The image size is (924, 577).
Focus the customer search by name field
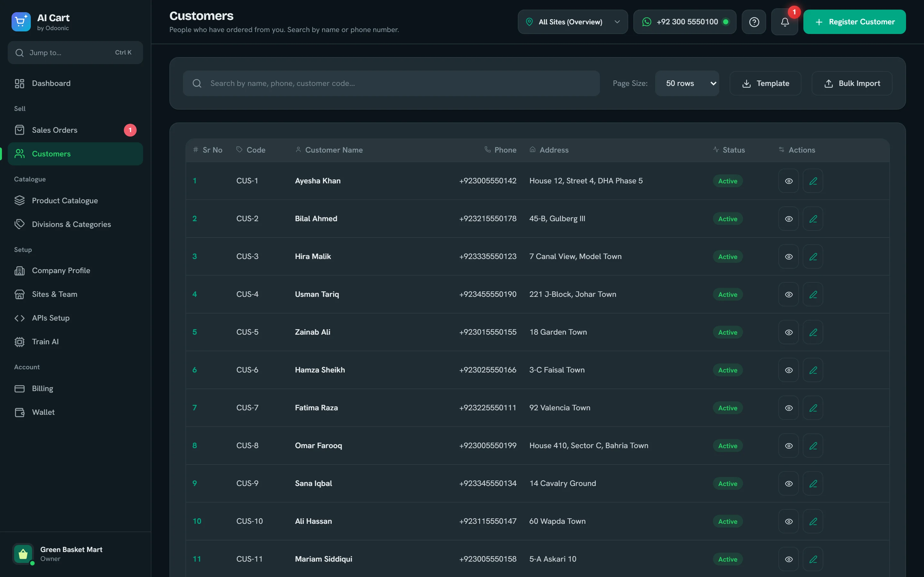(x=391, y=83)
